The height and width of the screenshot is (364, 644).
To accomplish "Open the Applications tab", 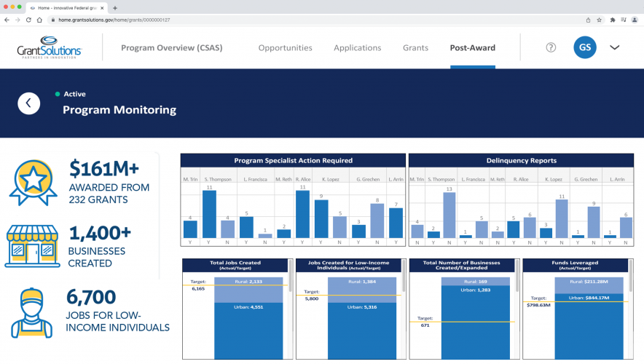I will [357, 48].
